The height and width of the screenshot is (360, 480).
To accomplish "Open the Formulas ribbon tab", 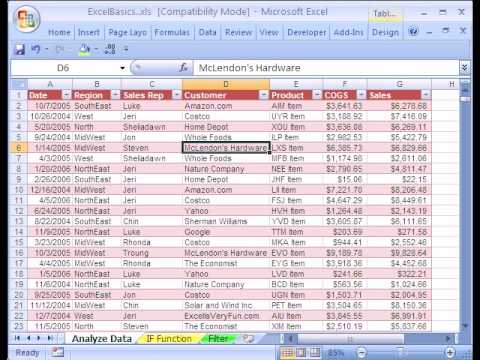I will click(x=172, y=32).
